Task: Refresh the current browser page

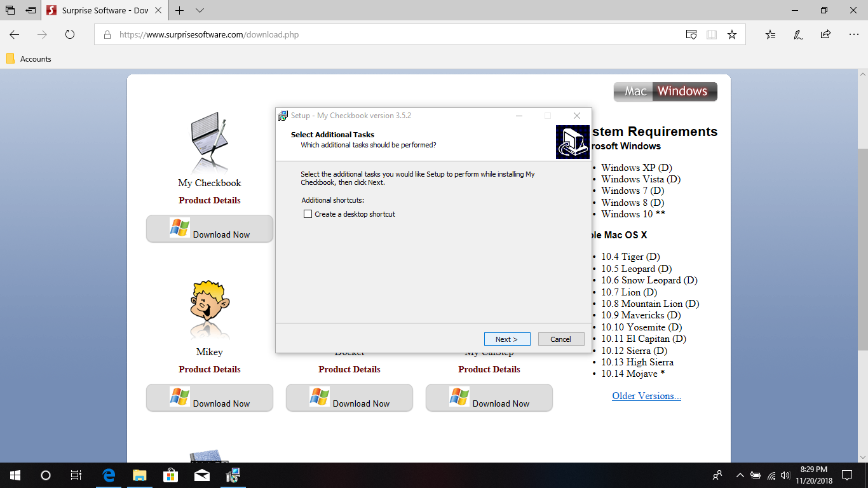Action: [70, 35]
